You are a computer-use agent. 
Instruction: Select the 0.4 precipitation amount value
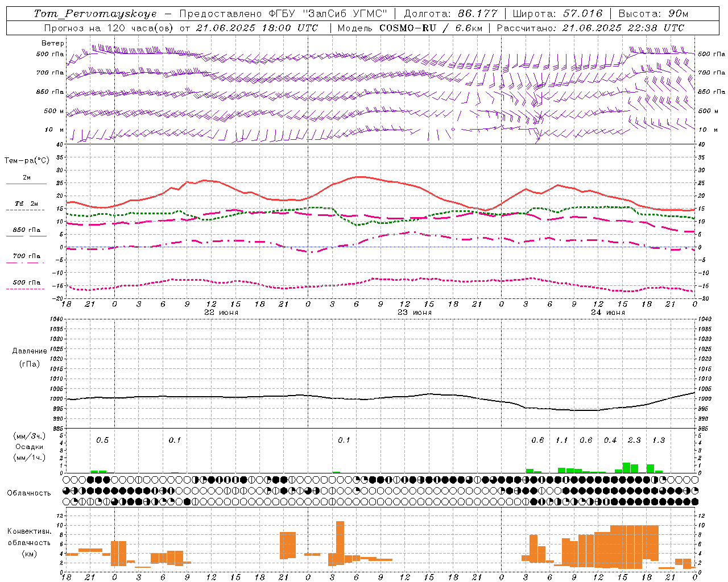(x=610, y=440)
